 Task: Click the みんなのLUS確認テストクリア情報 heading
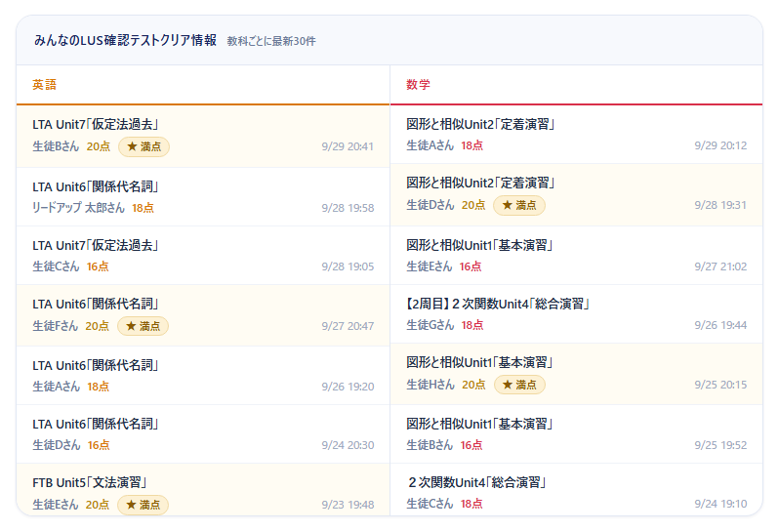tap(125, 40)
